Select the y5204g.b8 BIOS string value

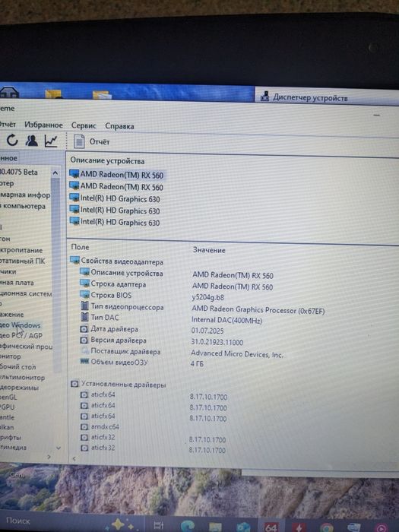point(207,298)
